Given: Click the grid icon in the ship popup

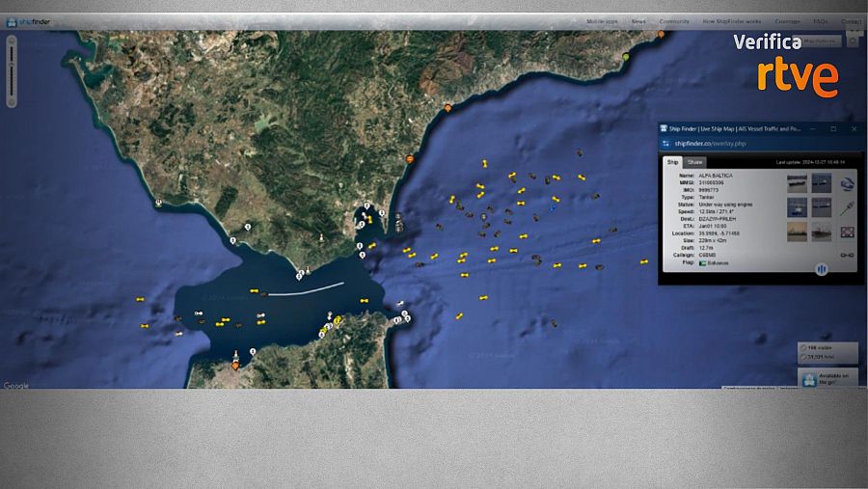Looking at the screenshot, I should coord(847,232).
